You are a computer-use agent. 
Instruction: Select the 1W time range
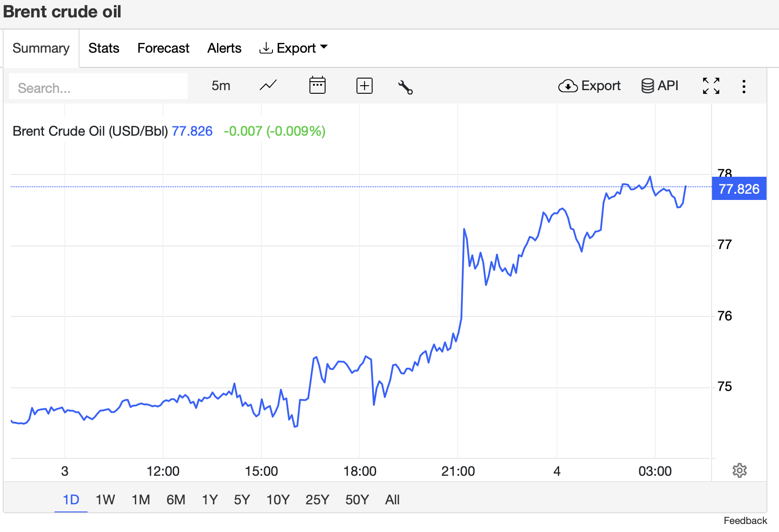105,499
